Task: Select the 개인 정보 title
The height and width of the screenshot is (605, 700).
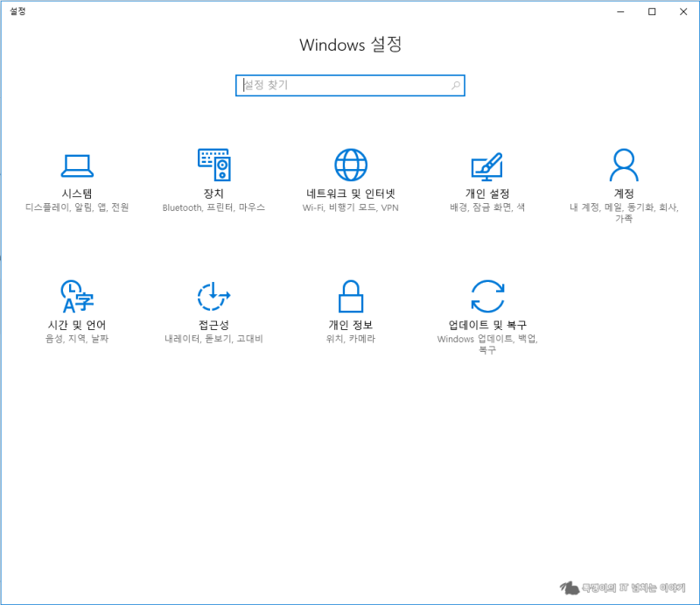Action: click(351, 325)
